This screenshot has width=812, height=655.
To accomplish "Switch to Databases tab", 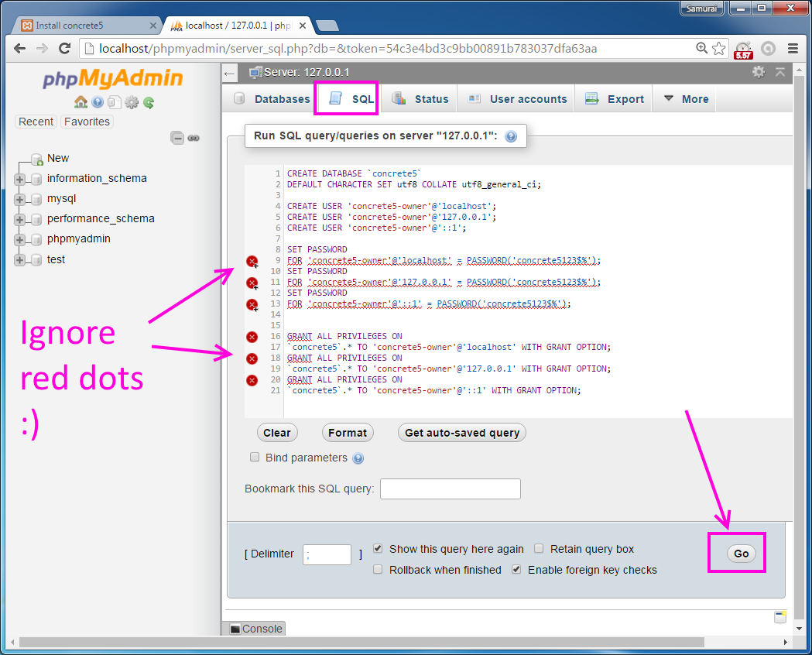I will pyautogui.click(x=272, y=99).
